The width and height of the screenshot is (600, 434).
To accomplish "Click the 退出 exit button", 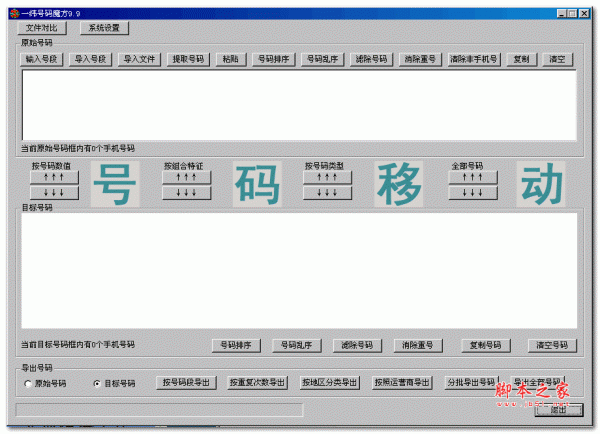I will pos(559,410).
